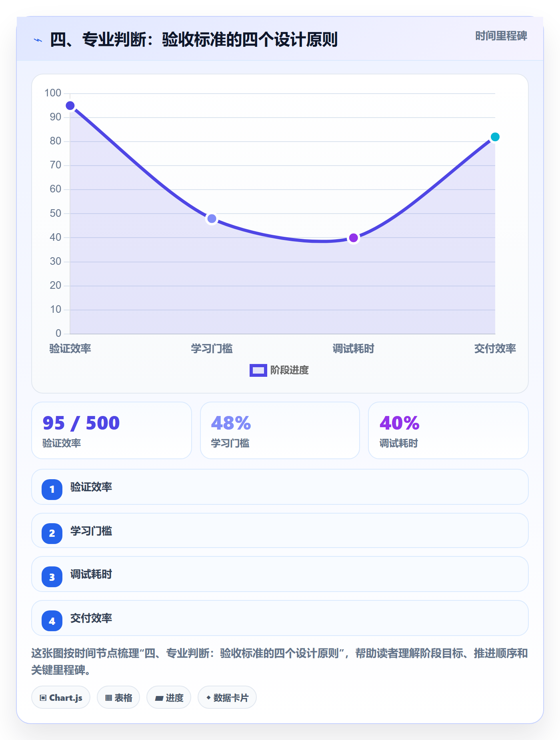Select the 学习门槛 list row text
This screenshot has width=560, height=740.
point(91,531)
